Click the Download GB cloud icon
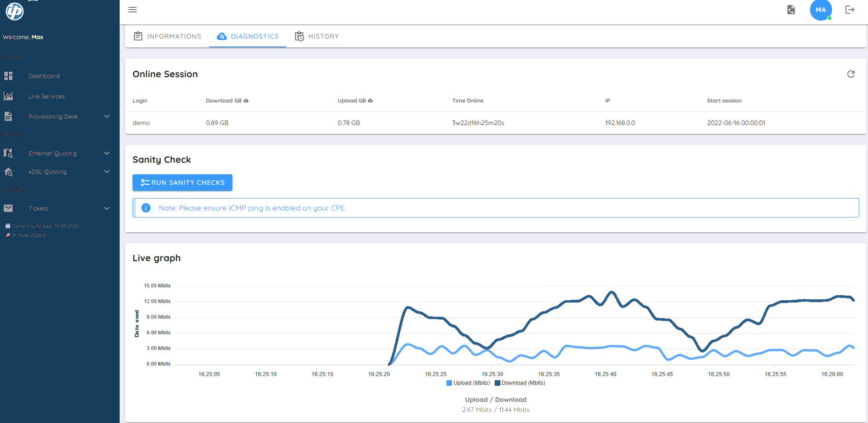Screen dimensions: 868x423 coord(246,101)
